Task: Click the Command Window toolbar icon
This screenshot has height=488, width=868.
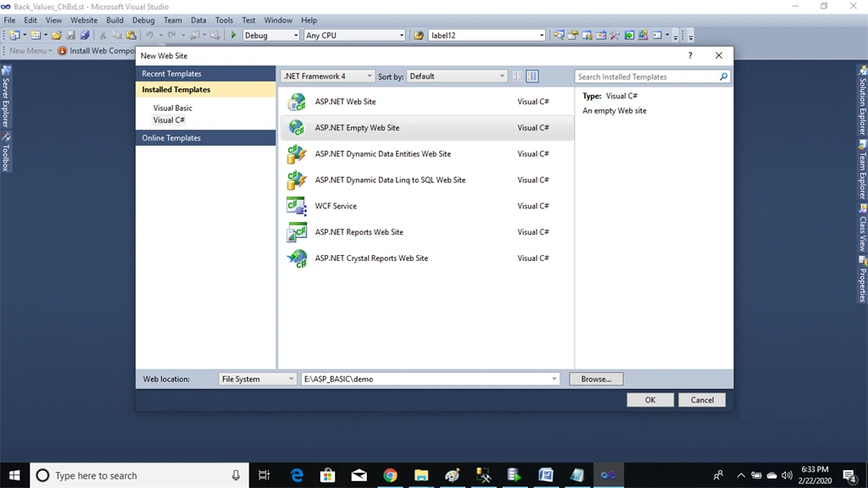Action: click(657, 36)
